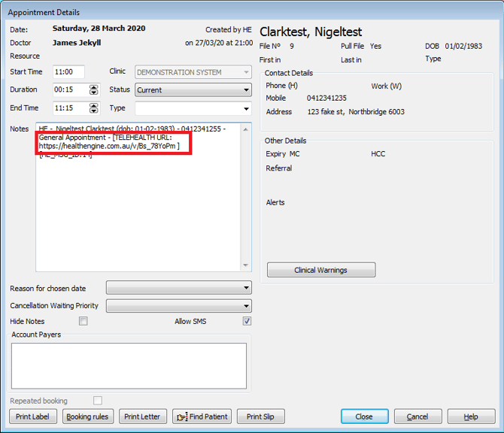Open Help for appointment details
Screen dimensions: 504x433
click(x=471, y=416)
